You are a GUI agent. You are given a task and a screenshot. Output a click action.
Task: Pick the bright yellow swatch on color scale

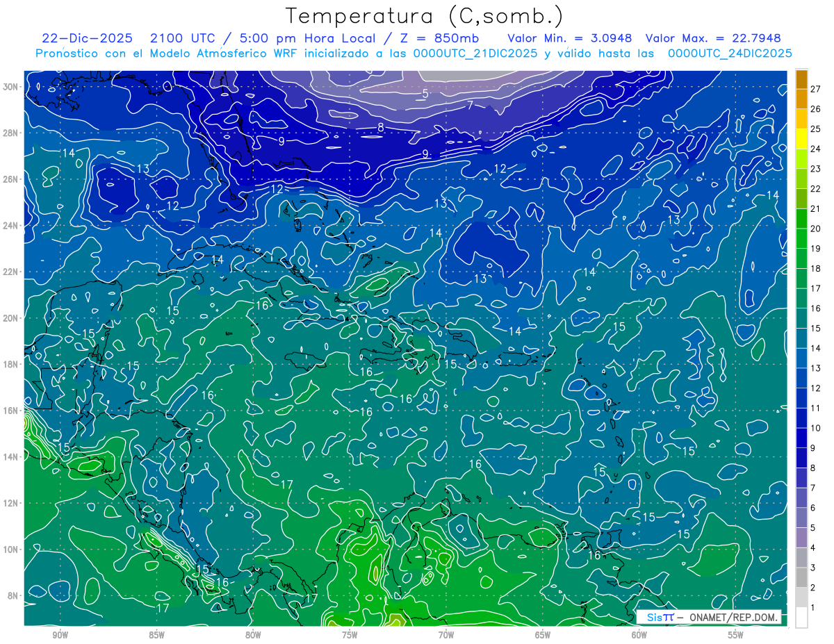coord(801,139)
